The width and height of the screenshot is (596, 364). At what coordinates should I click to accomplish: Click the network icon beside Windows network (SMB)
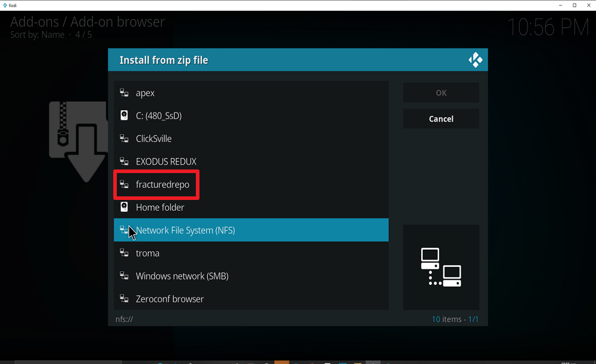(x=124, y=276)
